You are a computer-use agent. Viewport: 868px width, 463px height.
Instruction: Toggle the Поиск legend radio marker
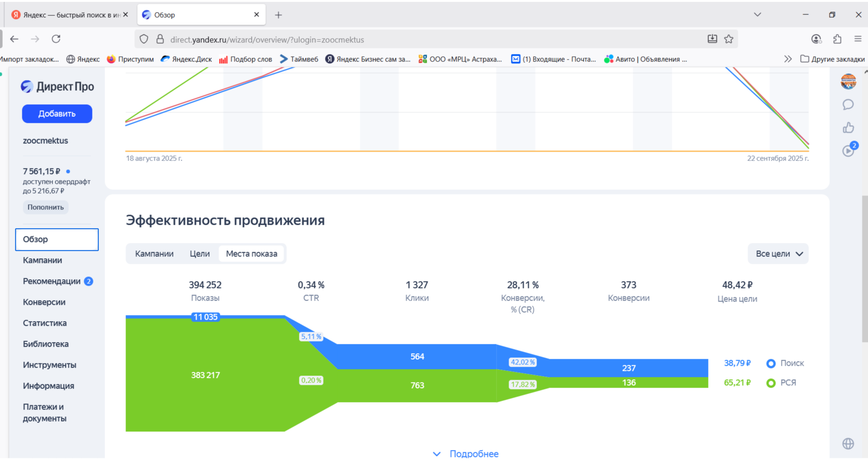[771, 363]
